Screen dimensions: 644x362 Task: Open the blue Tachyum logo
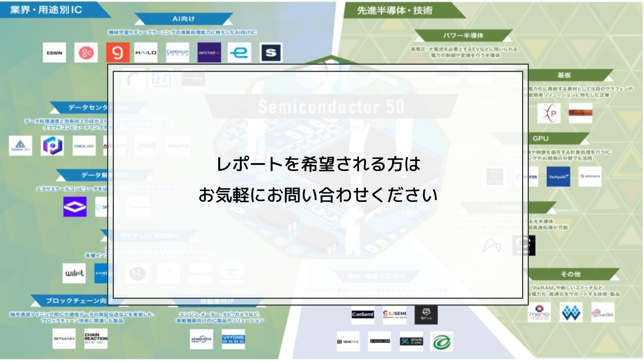(558, 177)
